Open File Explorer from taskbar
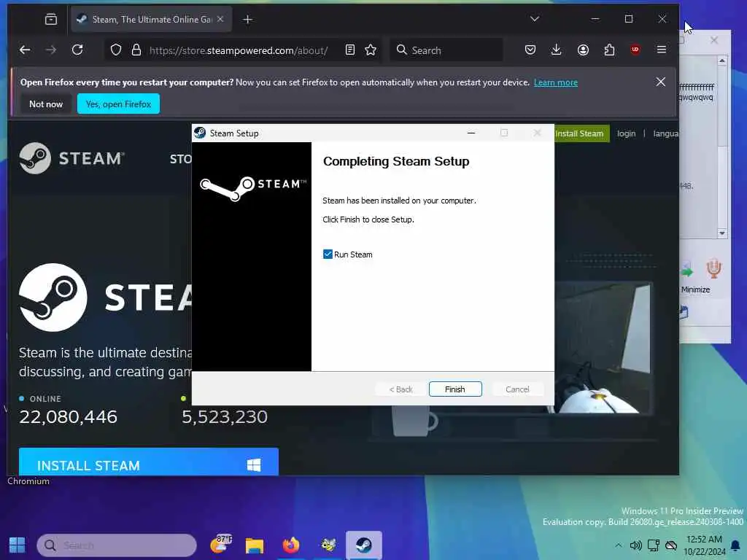 point(255,545)
